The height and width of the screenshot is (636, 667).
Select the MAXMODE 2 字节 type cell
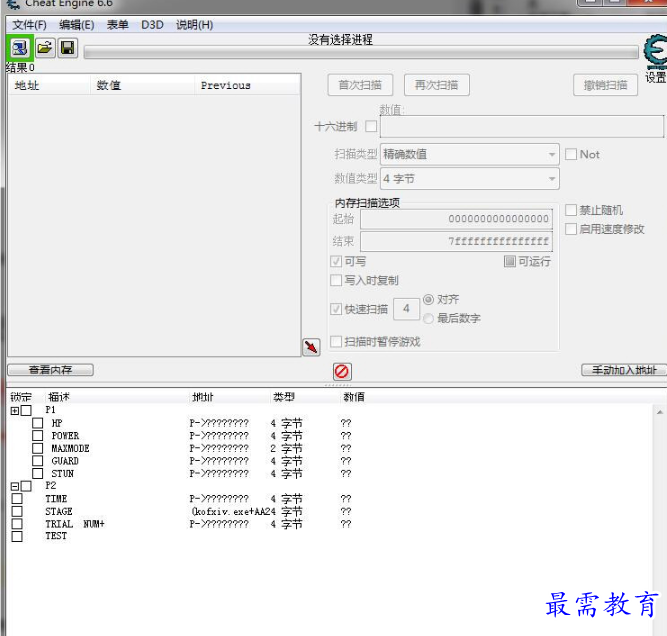(x=286, y=448)
